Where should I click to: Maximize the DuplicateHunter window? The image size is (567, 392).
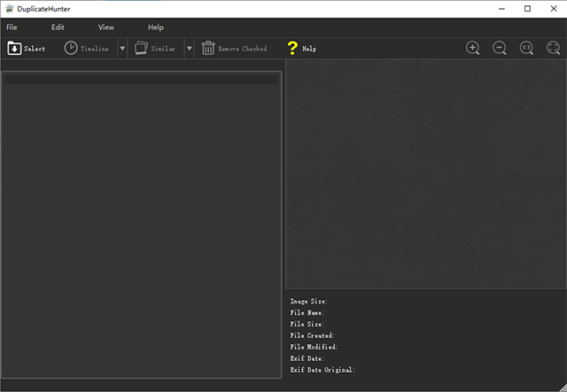527,9
